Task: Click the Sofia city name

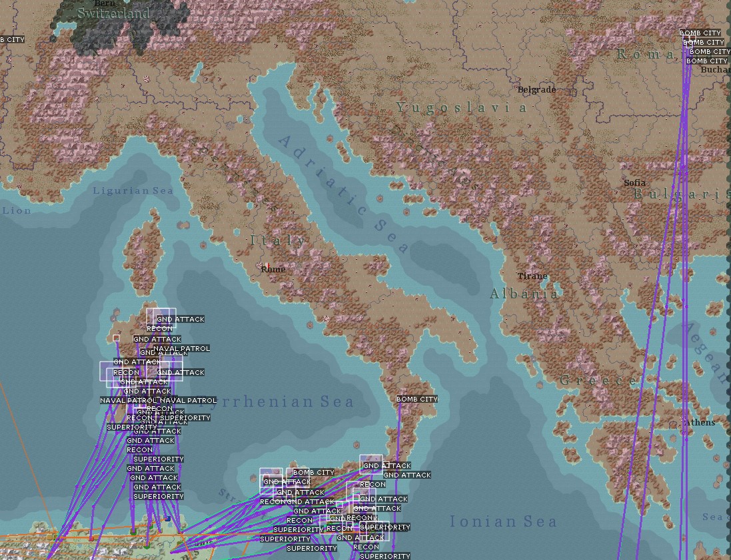Action: (634, 182)
